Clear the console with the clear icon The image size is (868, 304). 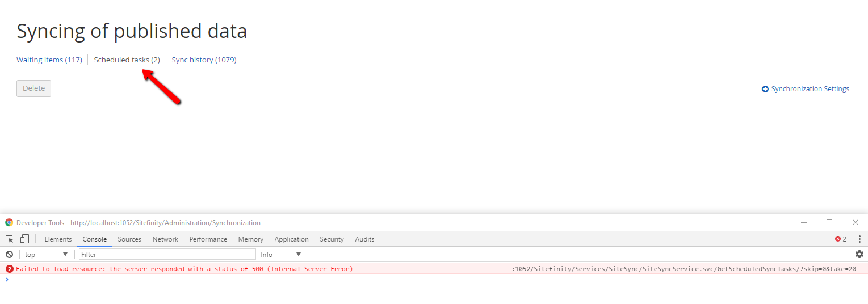tap(10, 254)
